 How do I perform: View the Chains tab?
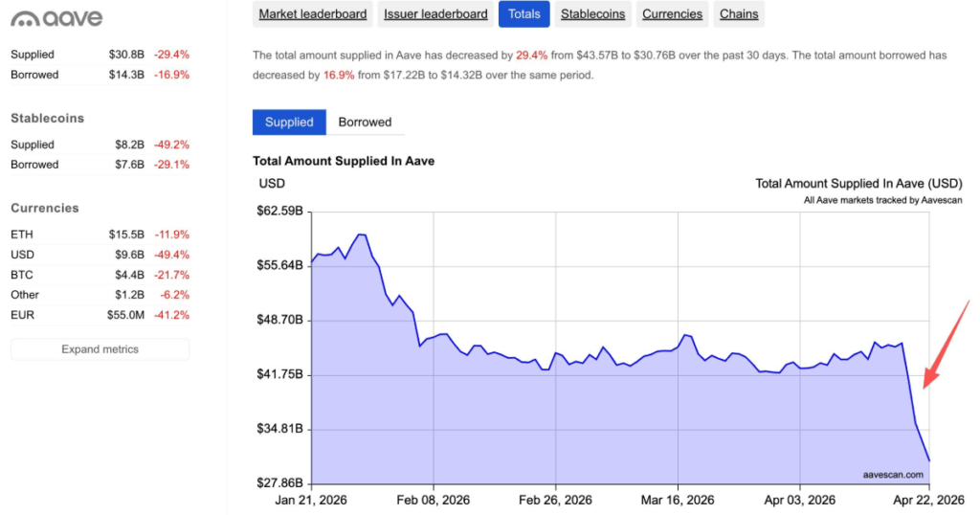tap(739, 14)
